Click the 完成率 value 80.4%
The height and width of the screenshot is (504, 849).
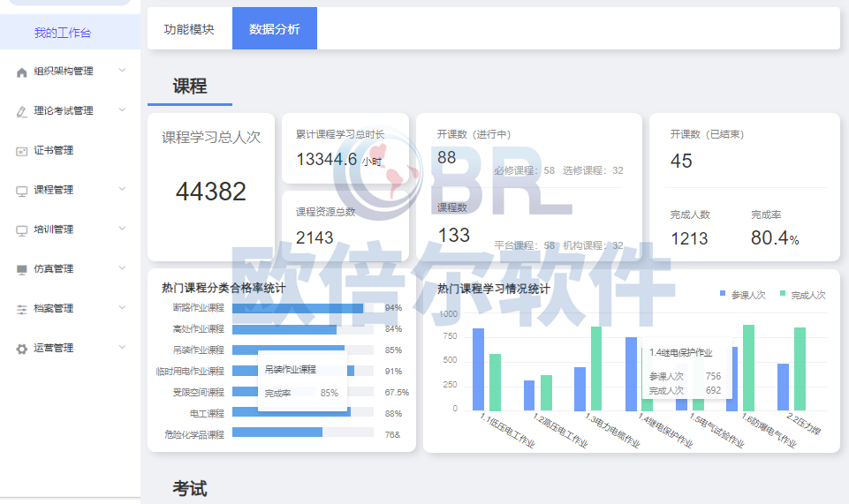pyautogui.click(x=775, y=238)
